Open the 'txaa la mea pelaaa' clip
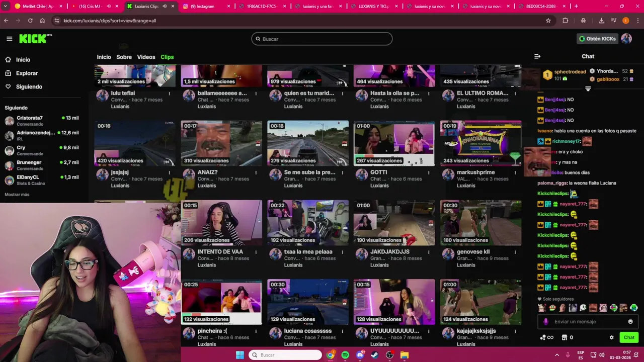644x362 pixels. pyautogui.click(x=308, y=223)
